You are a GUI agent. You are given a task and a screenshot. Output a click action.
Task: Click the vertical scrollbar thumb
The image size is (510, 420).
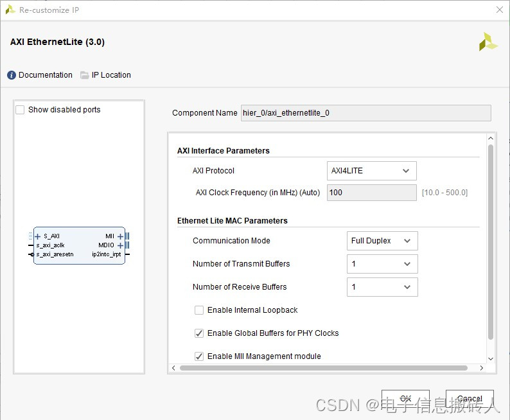click(x=491, y=242)
